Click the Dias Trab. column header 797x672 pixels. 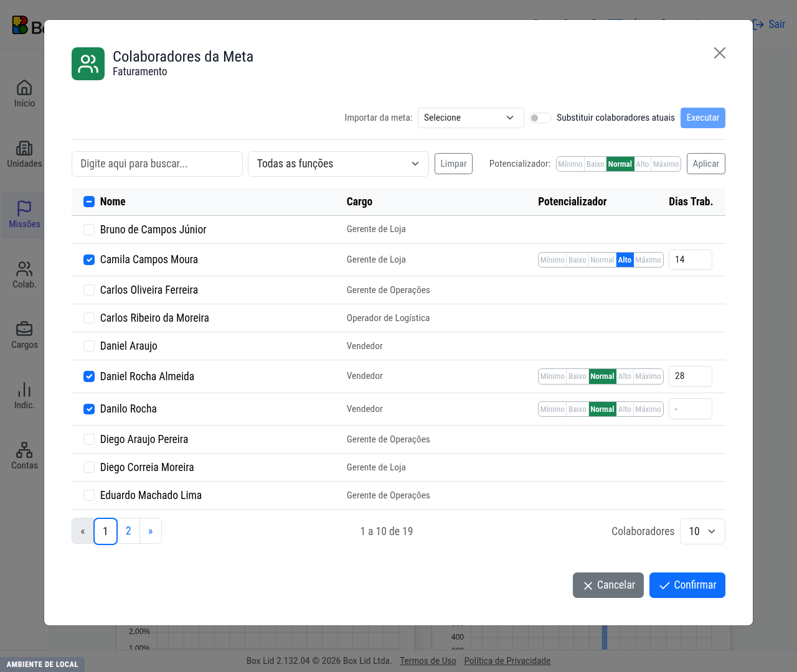pyautogui.click(x=691, y=202)
